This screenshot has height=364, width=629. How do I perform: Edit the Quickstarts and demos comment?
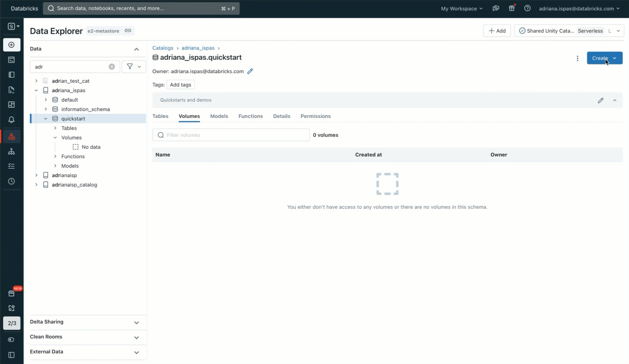click(x=600, y=100)
